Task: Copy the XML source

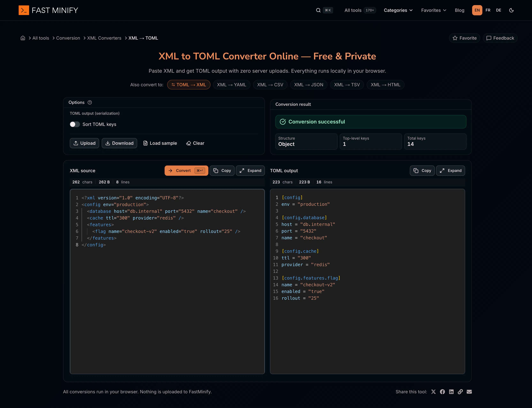Action: (x=222, y=170)
